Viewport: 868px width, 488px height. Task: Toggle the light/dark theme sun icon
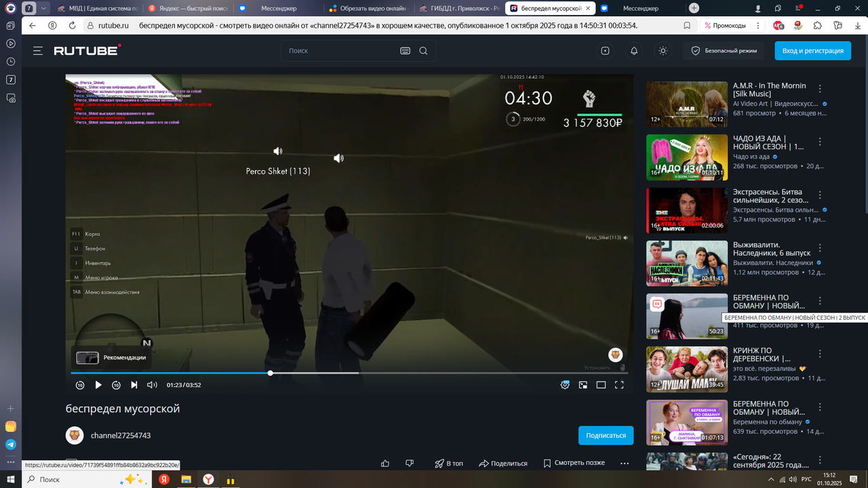pyautogui.click(x=663, y=51)
